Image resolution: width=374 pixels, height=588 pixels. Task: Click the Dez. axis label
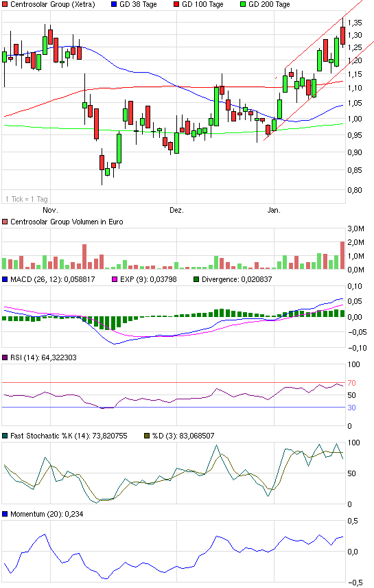[176, 210]
